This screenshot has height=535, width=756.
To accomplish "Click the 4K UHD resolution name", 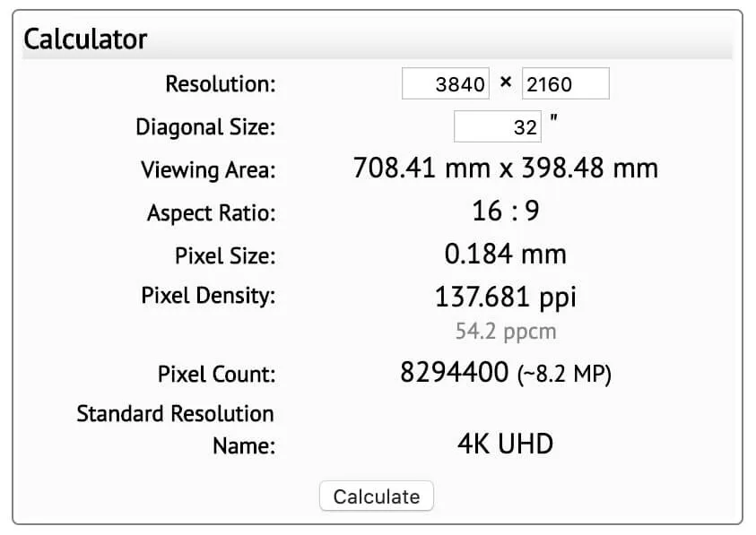I will (505, 444).
